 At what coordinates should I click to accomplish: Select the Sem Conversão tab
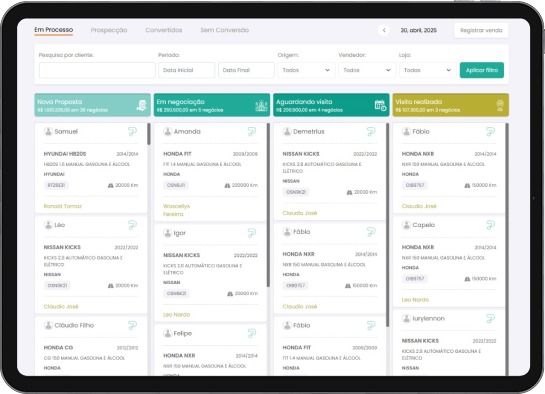[225, 30]
